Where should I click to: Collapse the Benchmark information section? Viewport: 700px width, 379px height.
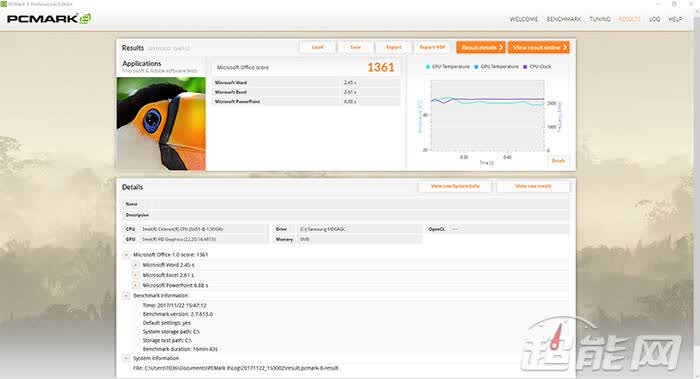[x=126, y=295]
